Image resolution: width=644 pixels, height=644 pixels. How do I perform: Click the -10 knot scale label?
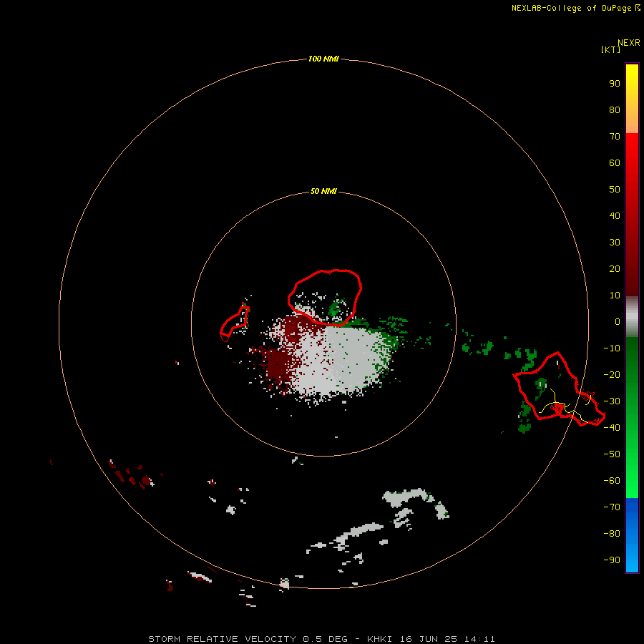click(x=612, y=348)
